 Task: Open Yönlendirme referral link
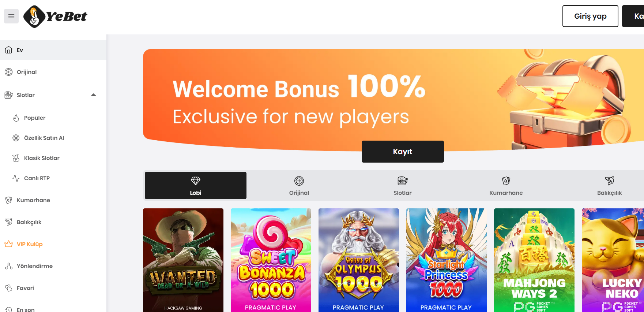(34, 266)
